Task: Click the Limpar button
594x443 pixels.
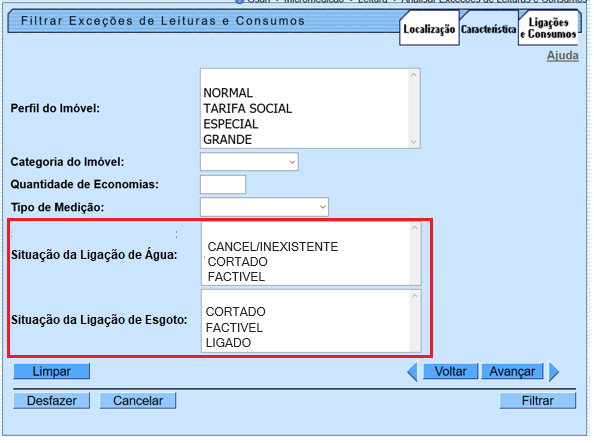Action: (52, 371)
